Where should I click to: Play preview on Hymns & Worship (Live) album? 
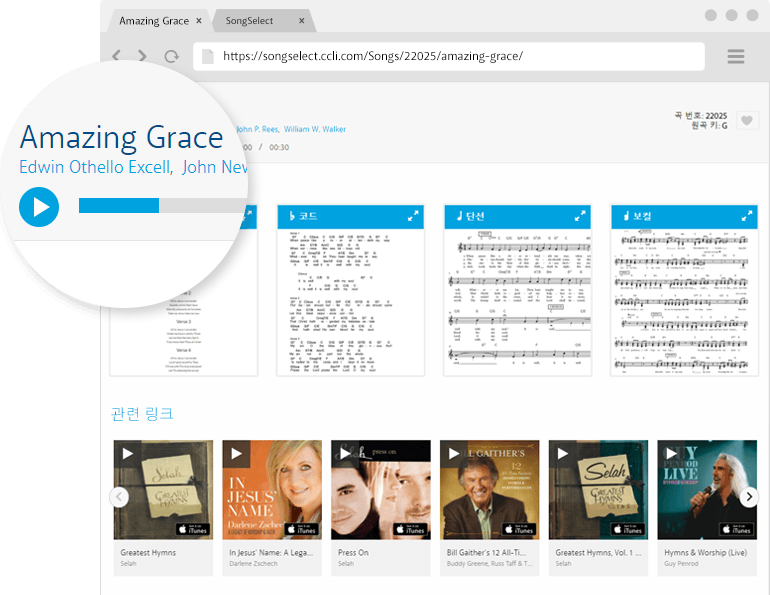672,454
